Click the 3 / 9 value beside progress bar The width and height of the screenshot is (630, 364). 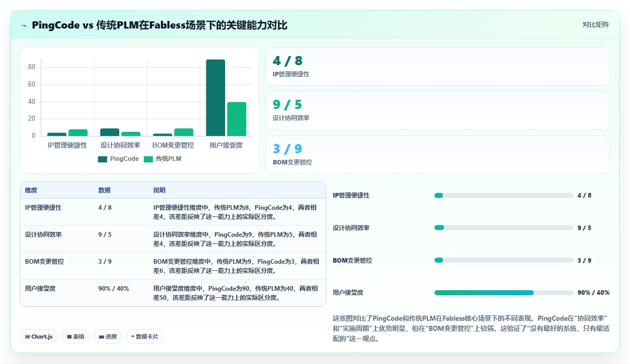[x=584, y=260]
